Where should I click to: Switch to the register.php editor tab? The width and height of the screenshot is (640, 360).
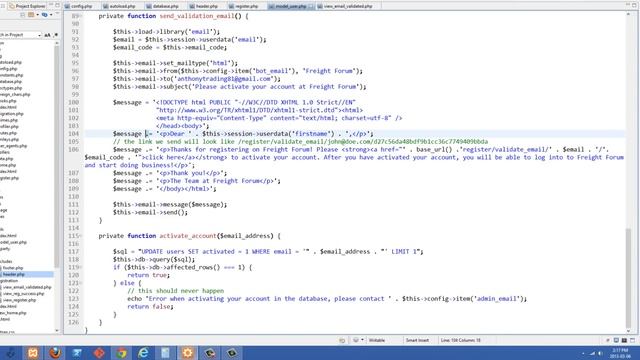(244, 6)
